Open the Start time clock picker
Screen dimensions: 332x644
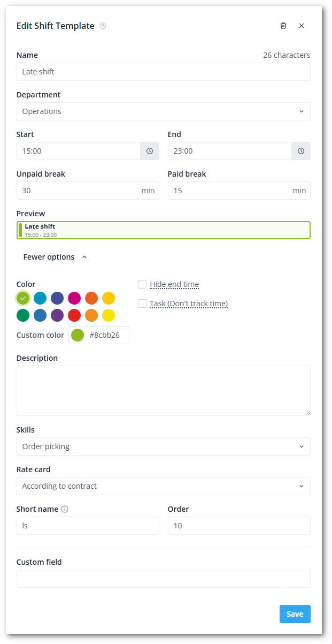150,151
